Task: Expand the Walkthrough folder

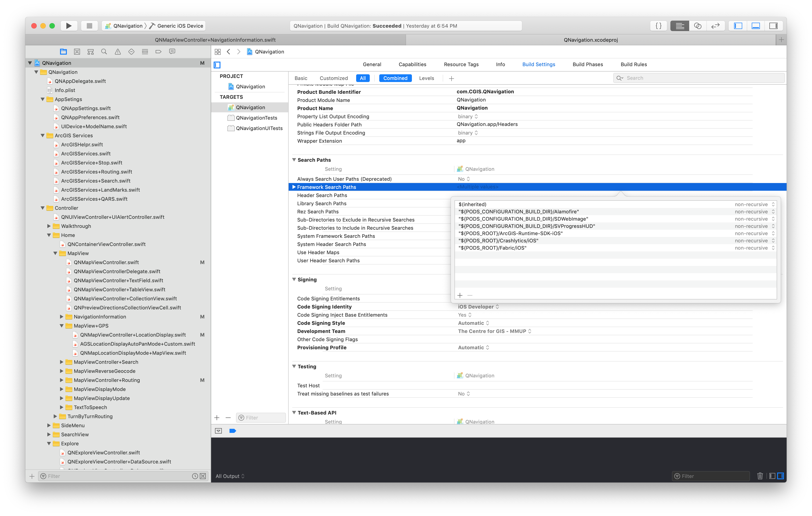Action: point(49,226)
